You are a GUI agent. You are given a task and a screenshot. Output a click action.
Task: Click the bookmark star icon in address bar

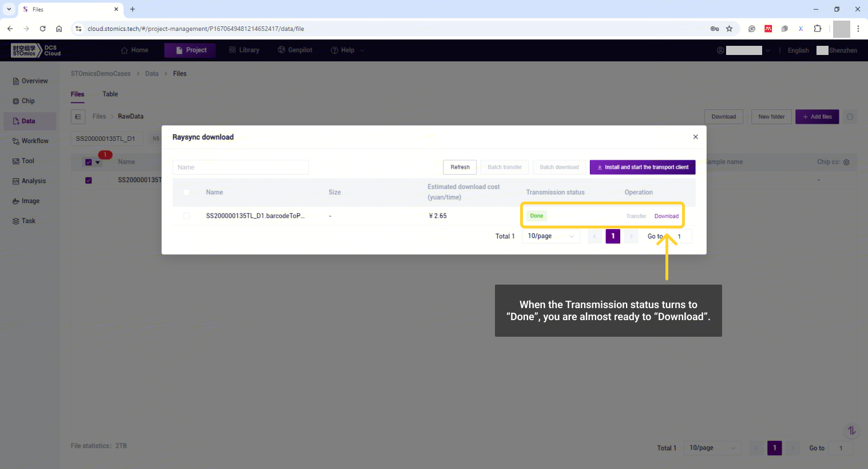(x=729, y=29)
